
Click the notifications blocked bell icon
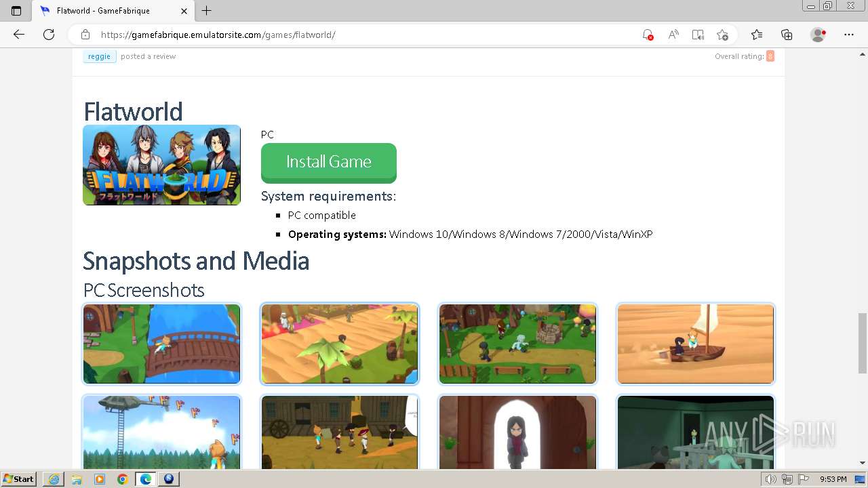648,35
